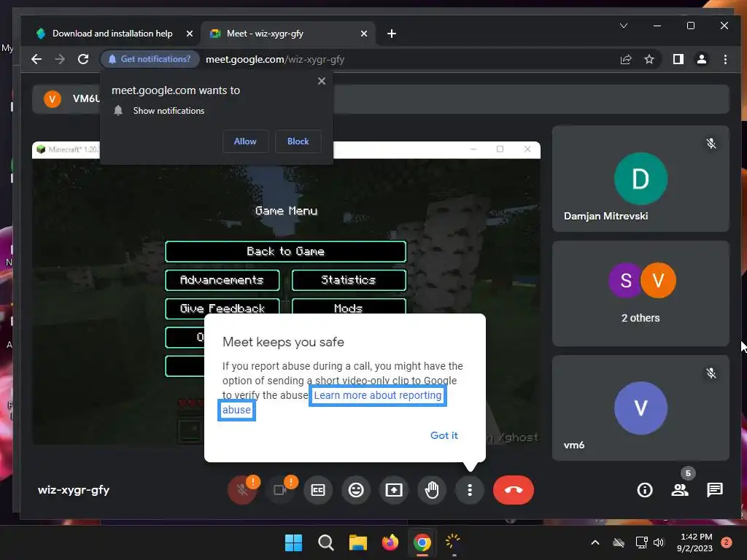The width and height of the screenshot is (747, 560).
Task: Click Advancements in the Minecraft menu
Action: pos(222,280)
